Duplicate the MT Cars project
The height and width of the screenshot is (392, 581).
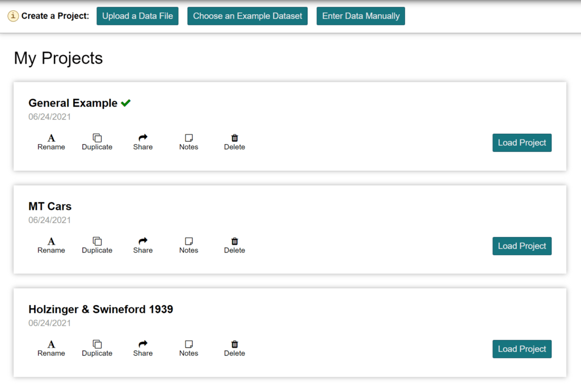coord(97,245)
